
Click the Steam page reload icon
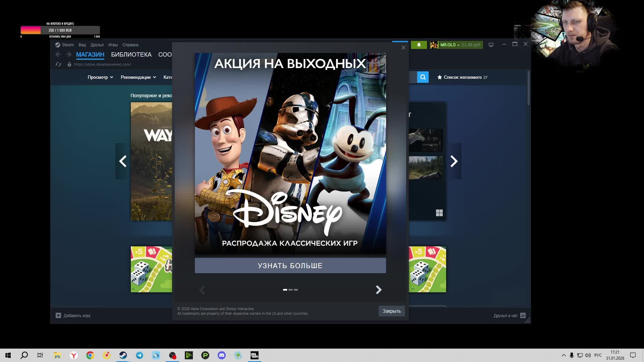(58, 64)
